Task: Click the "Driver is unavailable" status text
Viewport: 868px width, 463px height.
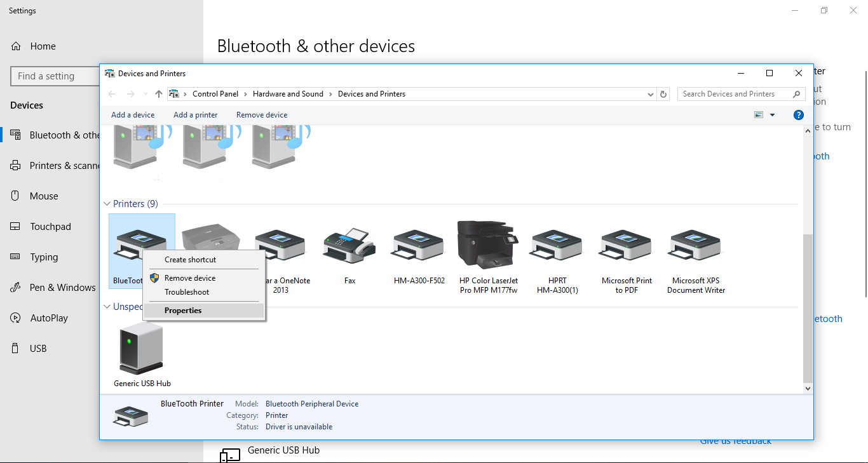Action: coord(299,427)
